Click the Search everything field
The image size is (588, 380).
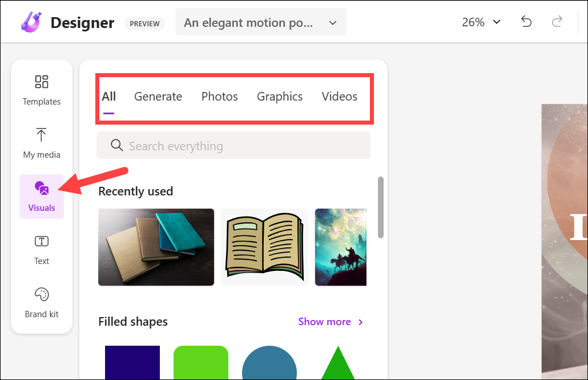click(233, 145)
